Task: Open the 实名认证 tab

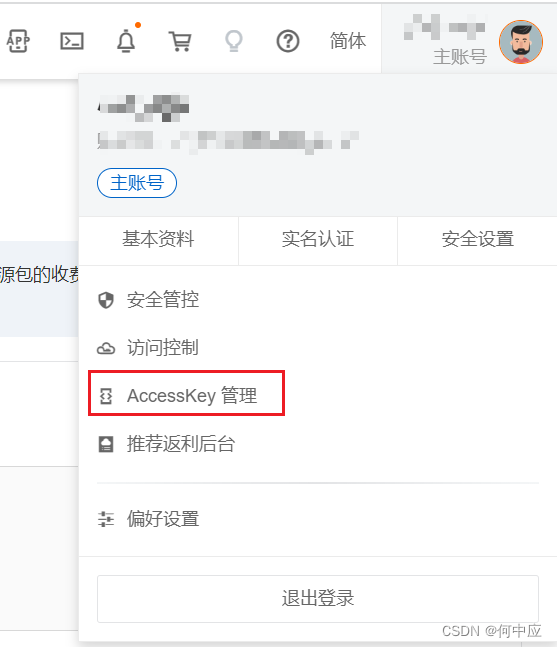Action: [318, 239]
